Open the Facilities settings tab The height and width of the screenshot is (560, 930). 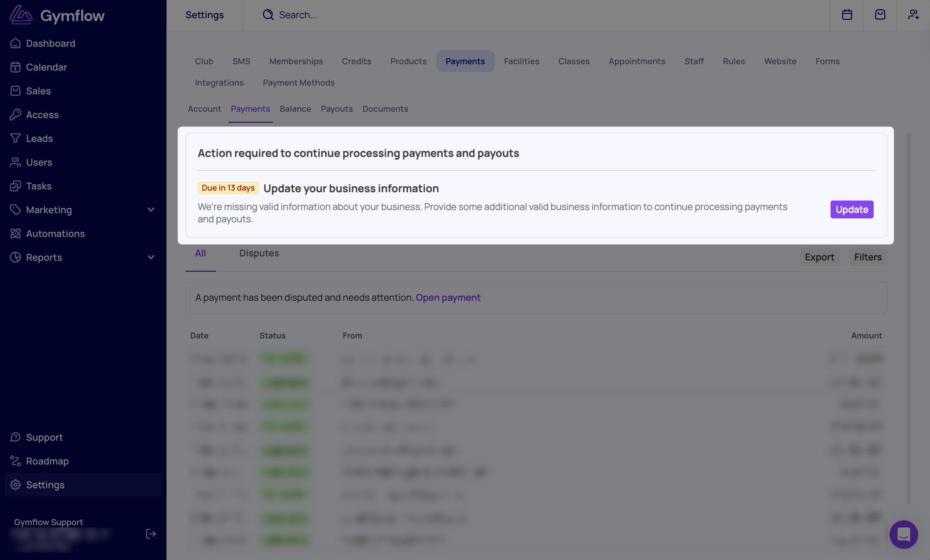click(x=522, y=61)
